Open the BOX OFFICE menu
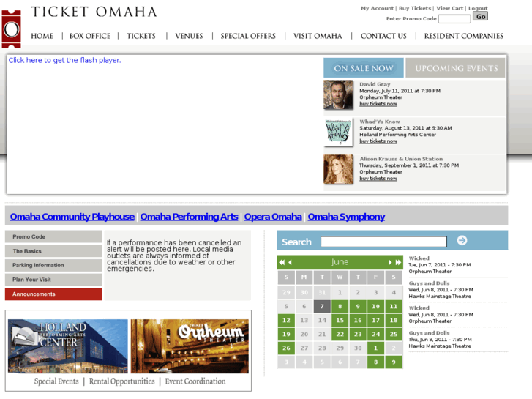The width and height of the screenshot is (532, 399). tap(90, 36)
